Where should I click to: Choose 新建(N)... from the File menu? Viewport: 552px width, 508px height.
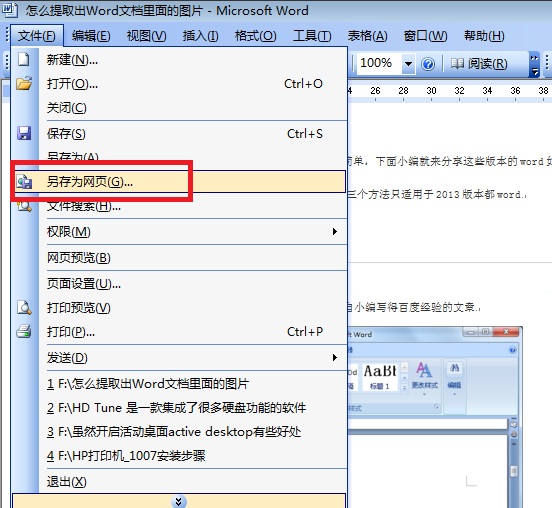pyautogui.click(x=179, y=59)
